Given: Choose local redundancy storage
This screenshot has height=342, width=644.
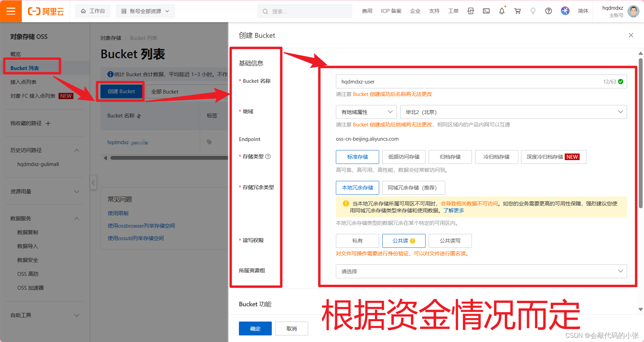Looking at the screenshot, I should [x=357, y=188].
